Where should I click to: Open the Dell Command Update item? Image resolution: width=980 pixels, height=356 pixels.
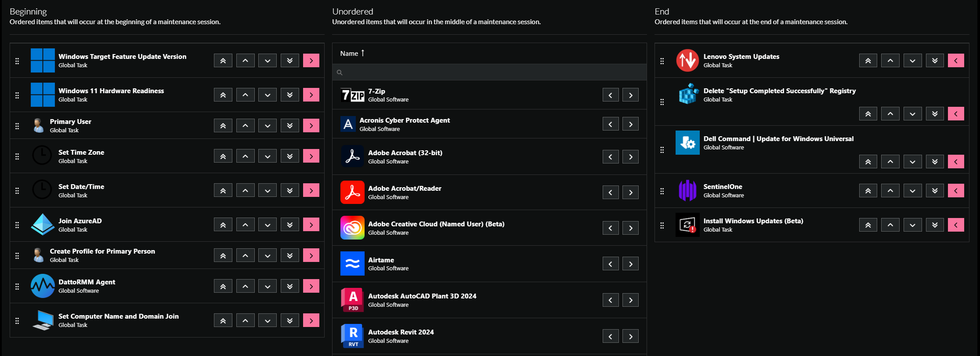(778, 139)
